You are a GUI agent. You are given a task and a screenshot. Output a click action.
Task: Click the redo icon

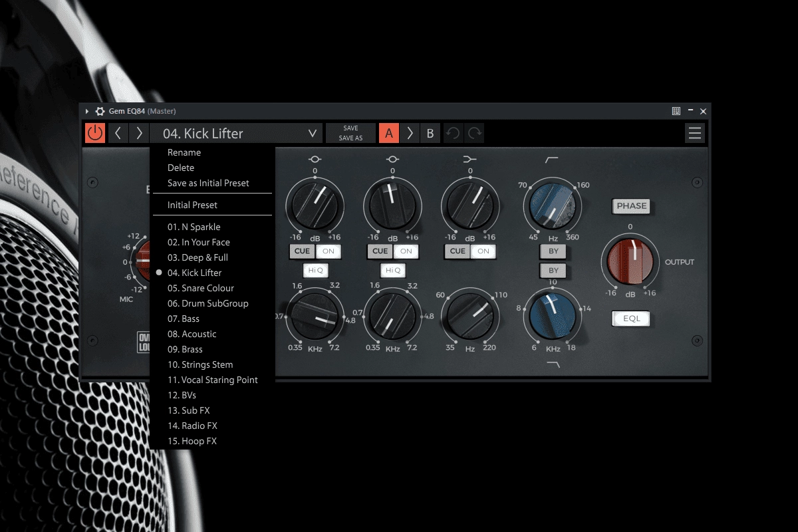(x=475, y=133)
